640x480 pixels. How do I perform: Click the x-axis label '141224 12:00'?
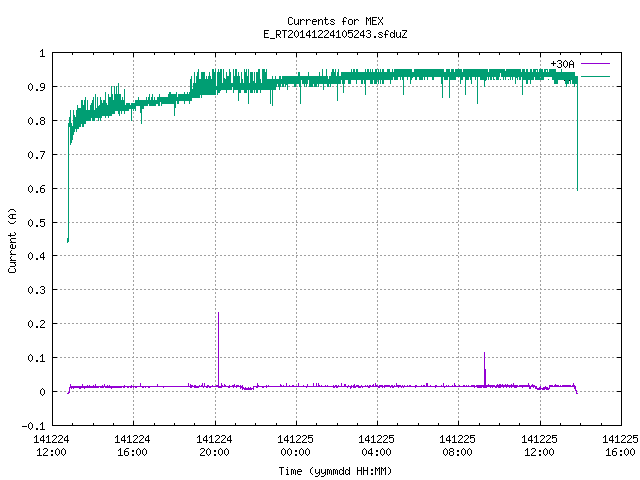tap(51, 445)
